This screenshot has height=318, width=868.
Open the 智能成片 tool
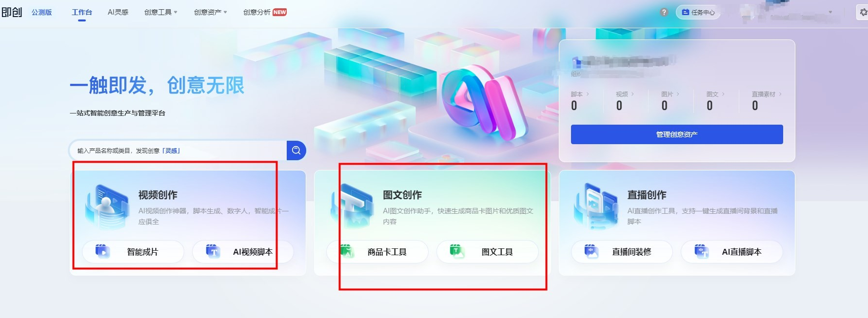133,252
